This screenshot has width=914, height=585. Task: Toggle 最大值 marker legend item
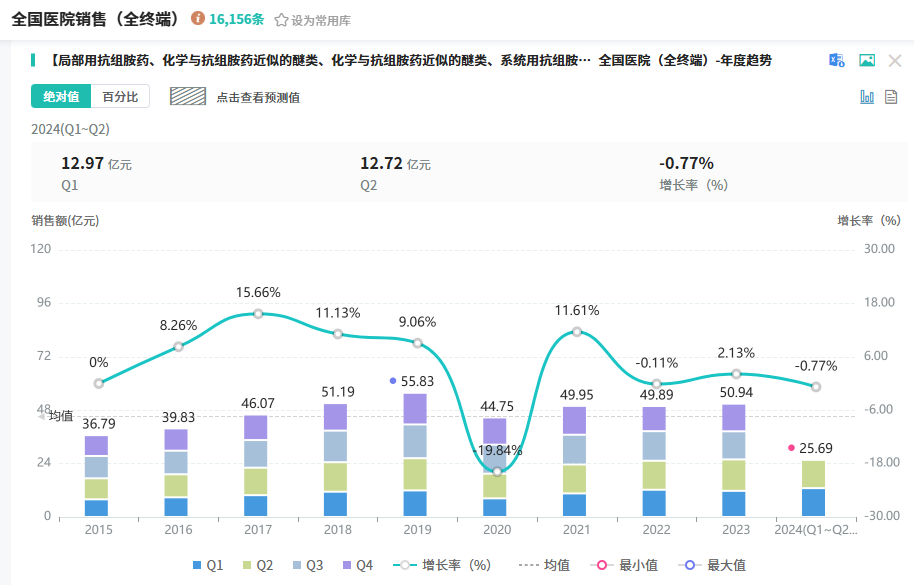click(712, 565)
